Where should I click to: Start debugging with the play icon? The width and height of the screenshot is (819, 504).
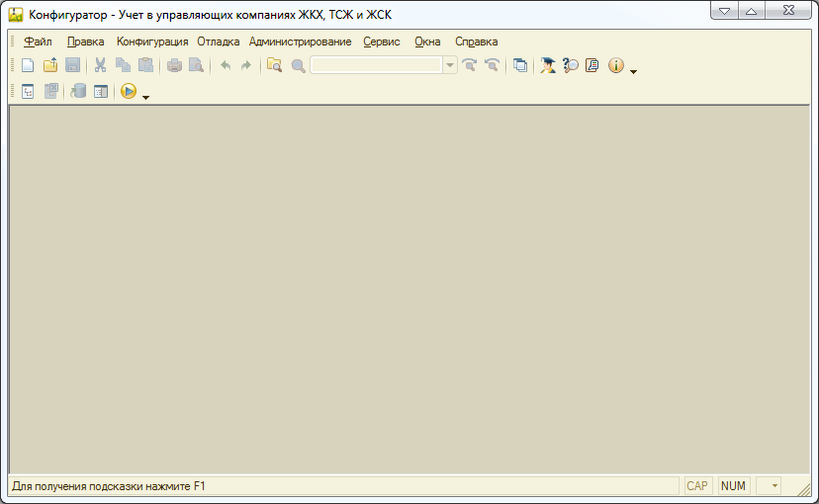coord(129,91)
